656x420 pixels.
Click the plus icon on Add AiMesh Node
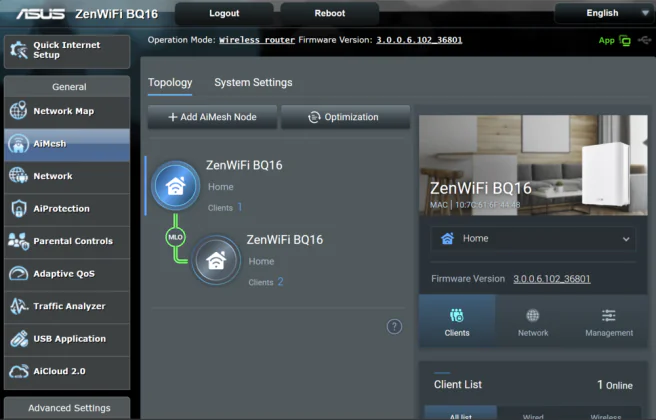pos(172,117)
